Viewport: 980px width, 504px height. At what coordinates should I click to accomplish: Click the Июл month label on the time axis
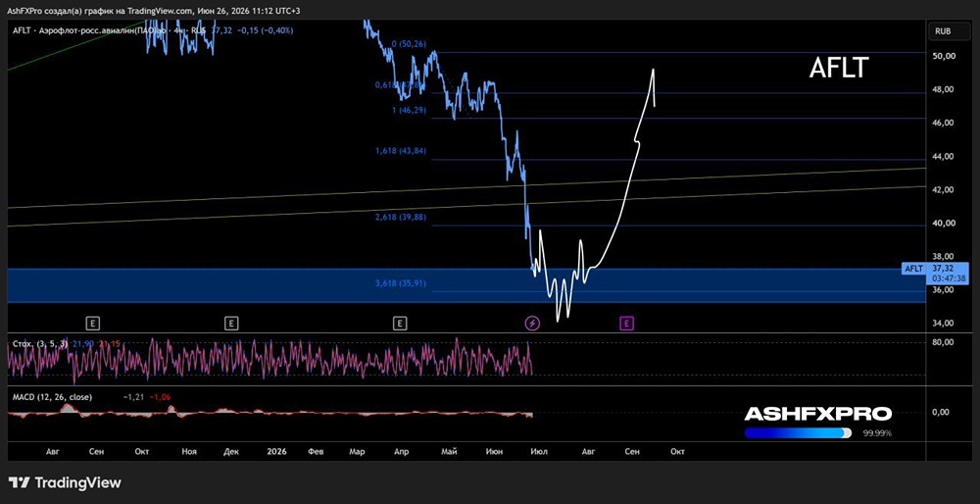[x=539, y=451]
